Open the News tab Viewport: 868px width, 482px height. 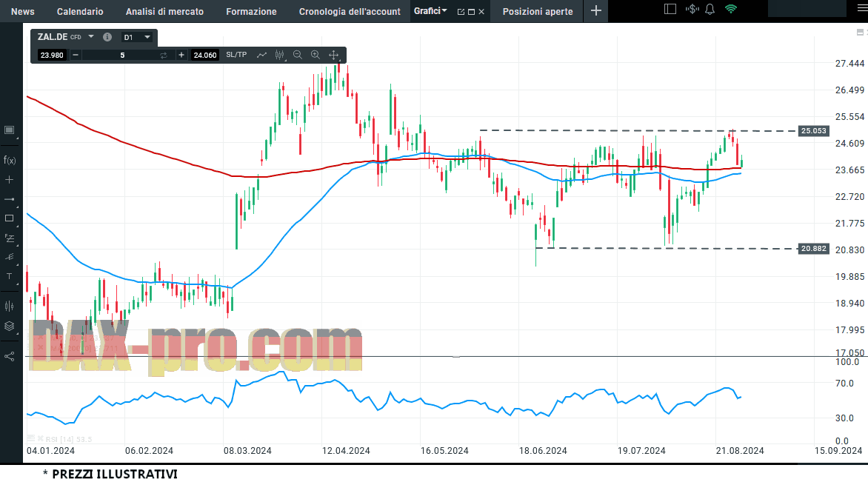pos(23,12)
